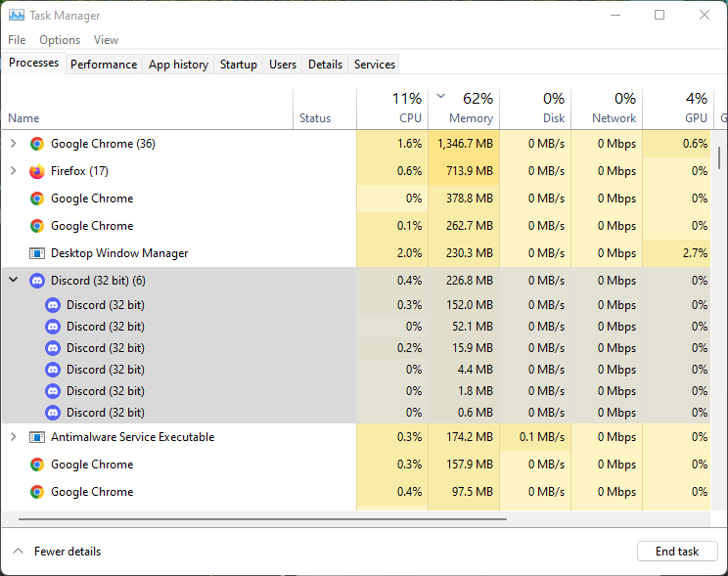Open the Services tab

tap(374, 65)
